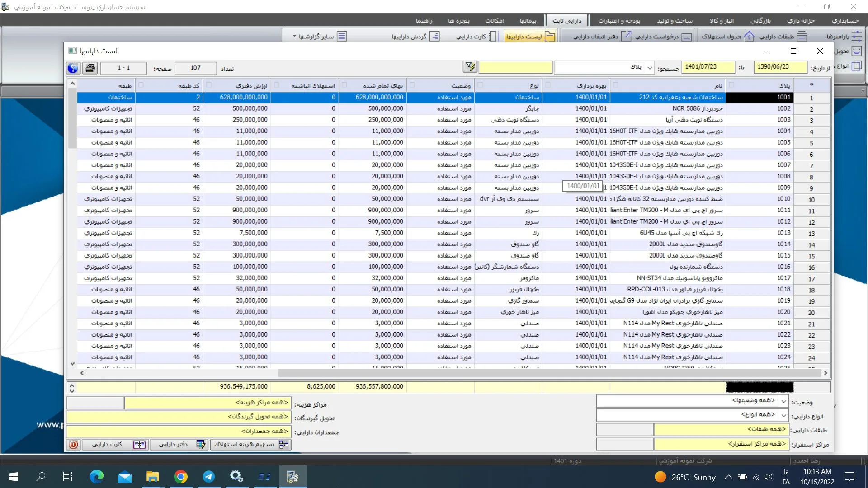Toggle the نوع column header checkbox

[480, 85]
